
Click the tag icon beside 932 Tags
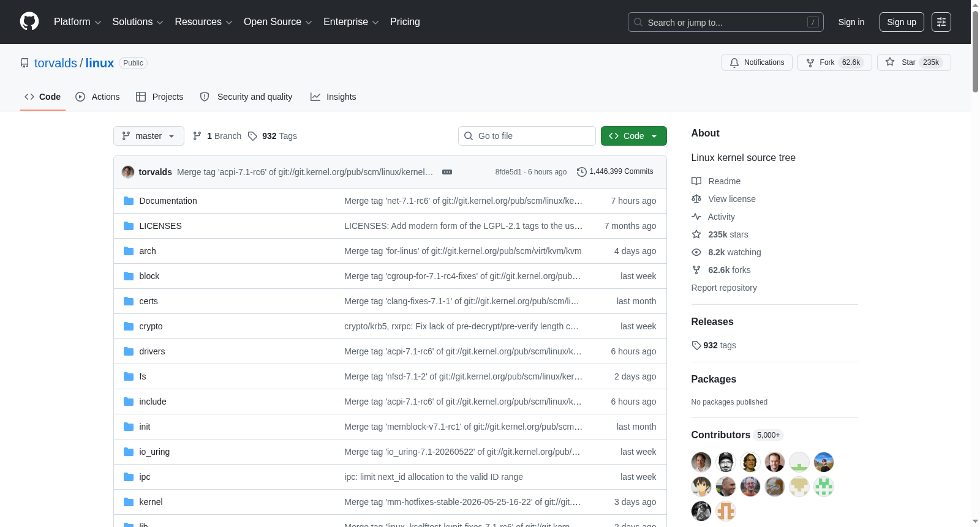tap(252, 136)
